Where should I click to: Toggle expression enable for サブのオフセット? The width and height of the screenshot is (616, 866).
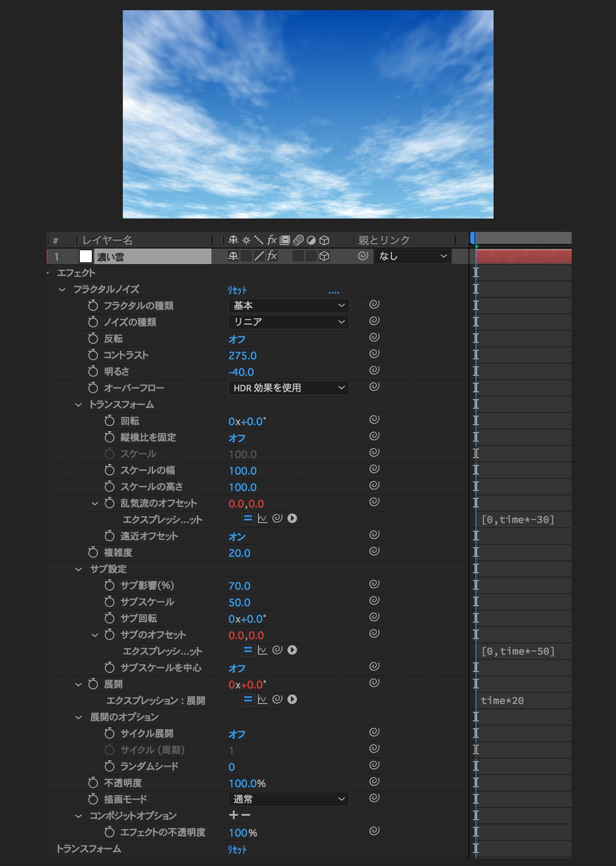pos(248,650)
